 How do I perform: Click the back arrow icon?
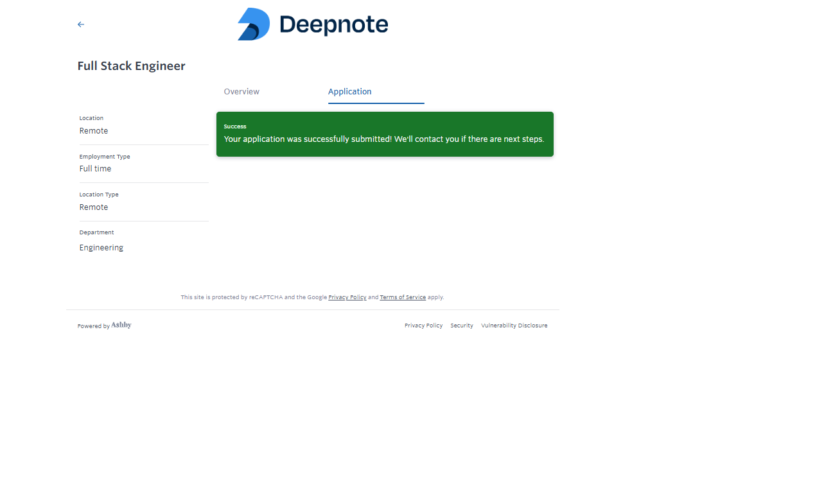point(81,24)
